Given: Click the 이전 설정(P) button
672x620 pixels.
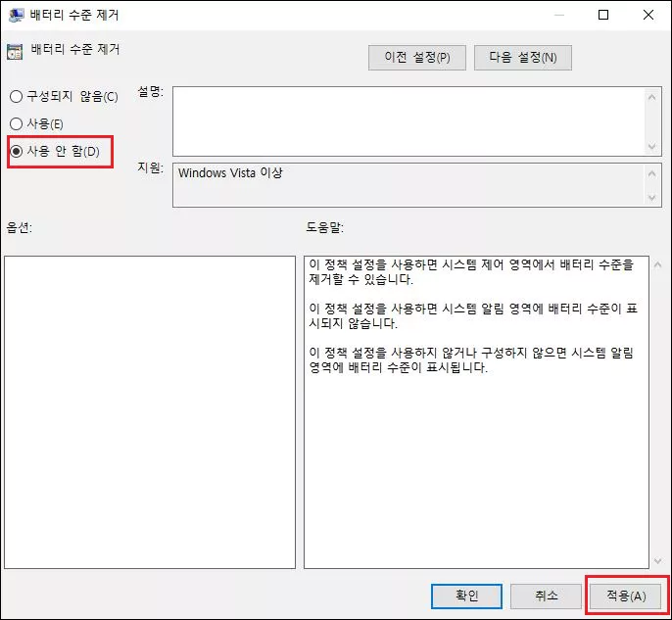Looking at the screenshot, I should pos(417,58).
